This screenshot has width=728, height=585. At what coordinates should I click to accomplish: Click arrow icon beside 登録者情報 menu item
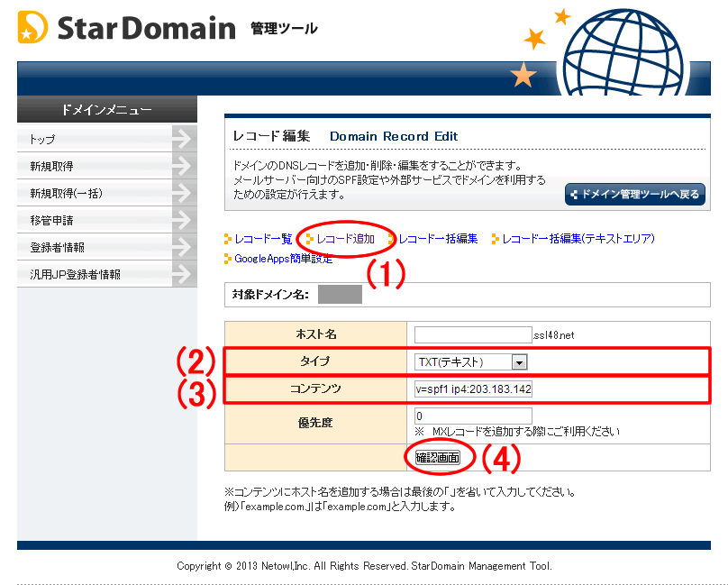point(185,247)
